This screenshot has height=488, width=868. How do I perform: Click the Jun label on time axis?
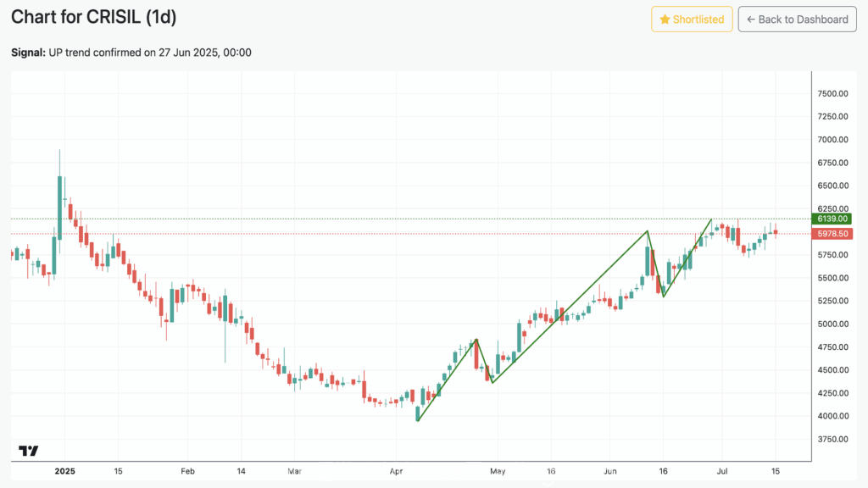[610, 471]
